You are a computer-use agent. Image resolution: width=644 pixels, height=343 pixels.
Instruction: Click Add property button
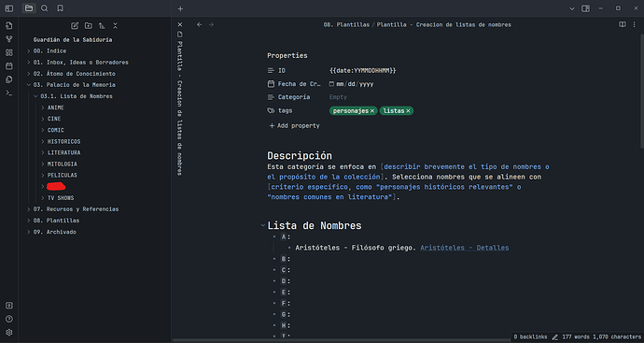point(294,126)
